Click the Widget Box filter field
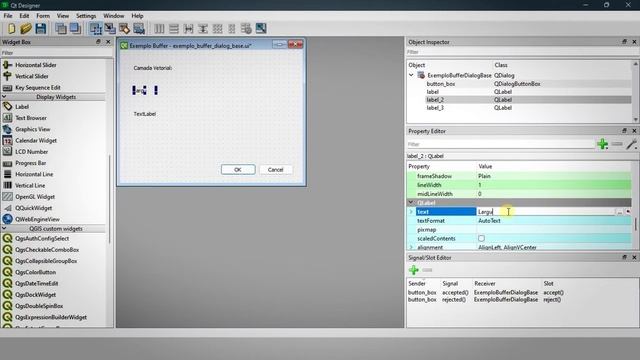This screenshot has width=640, height=360. [56, 53]
